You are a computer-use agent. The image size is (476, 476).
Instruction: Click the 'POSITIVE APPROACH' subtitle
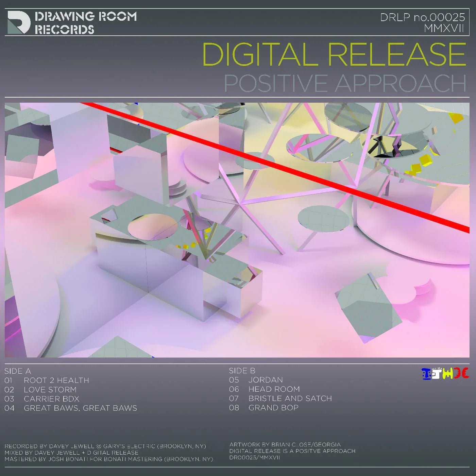coord(345,83)
